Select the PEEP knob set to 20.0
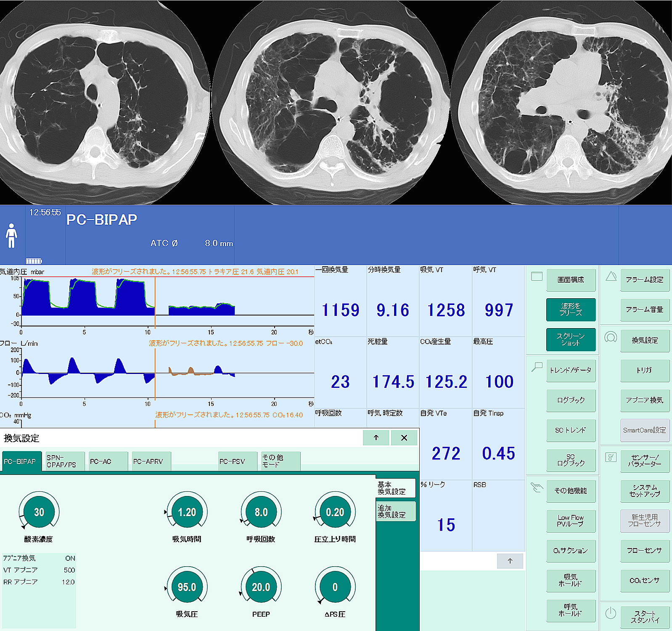This screenshot has height=631, width=672. point(261,587)
